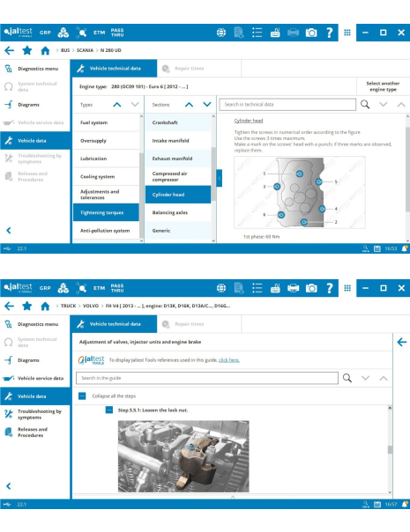Screen dimensions: 410x532
Task: Toggle the Collapse all the steps checkbox
Action: [82, 396]
